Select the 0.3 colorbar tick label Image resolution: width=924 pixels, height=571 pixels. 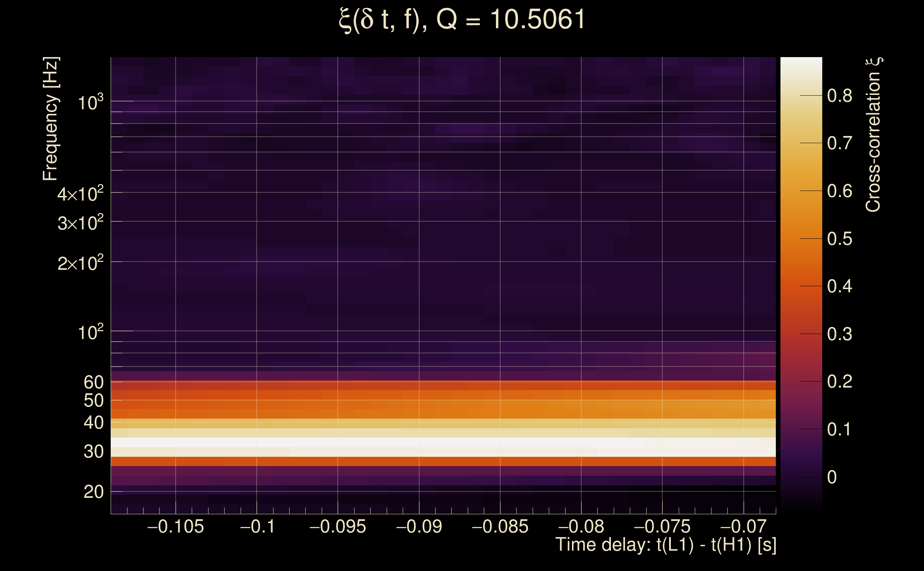tap(839, 334)
